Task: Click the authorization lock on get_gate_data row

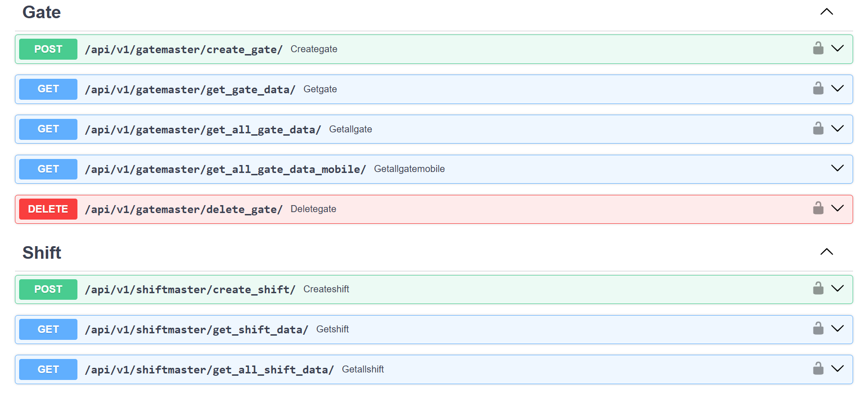Action: [x=818, y=88]
